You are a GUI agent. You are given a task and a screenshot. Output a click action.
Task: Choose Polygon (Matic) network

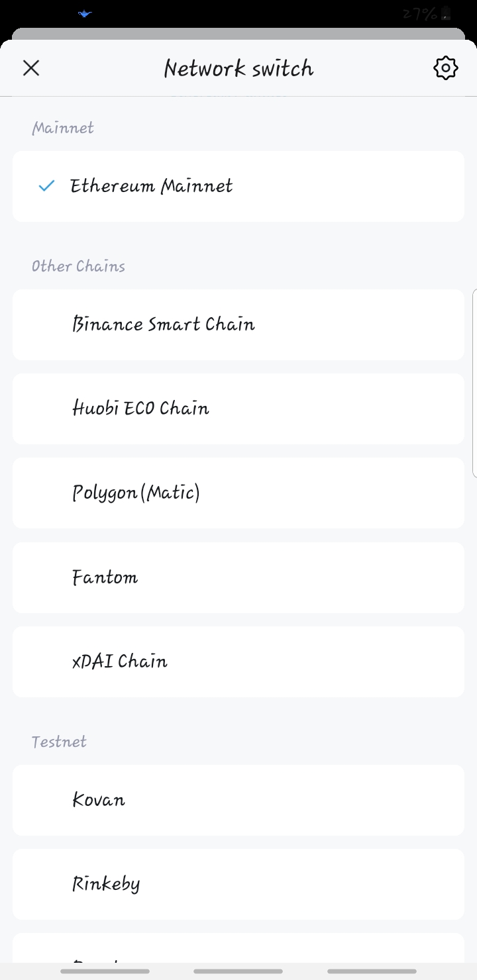(x=238, y=493)
